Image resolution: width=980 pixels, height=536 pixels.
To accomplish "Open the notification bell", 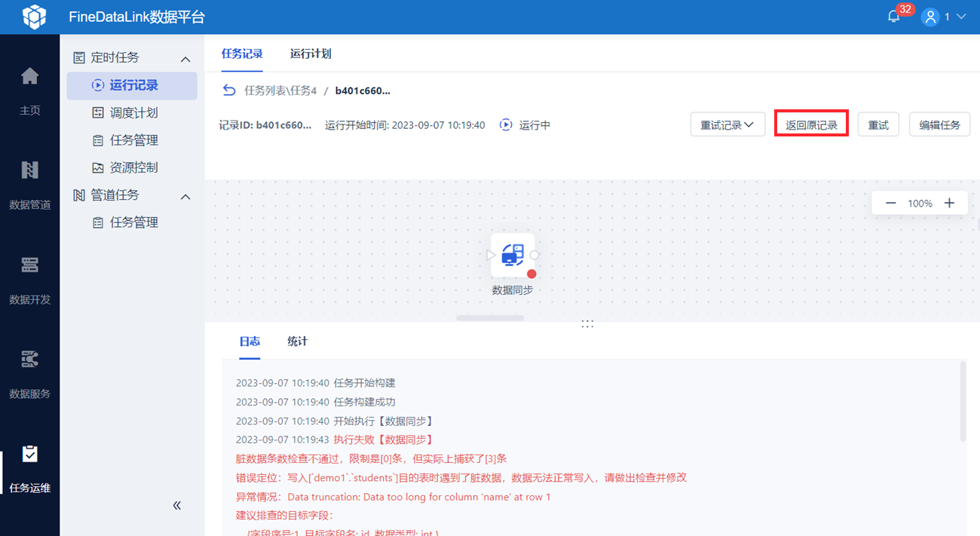I will 893,17.
